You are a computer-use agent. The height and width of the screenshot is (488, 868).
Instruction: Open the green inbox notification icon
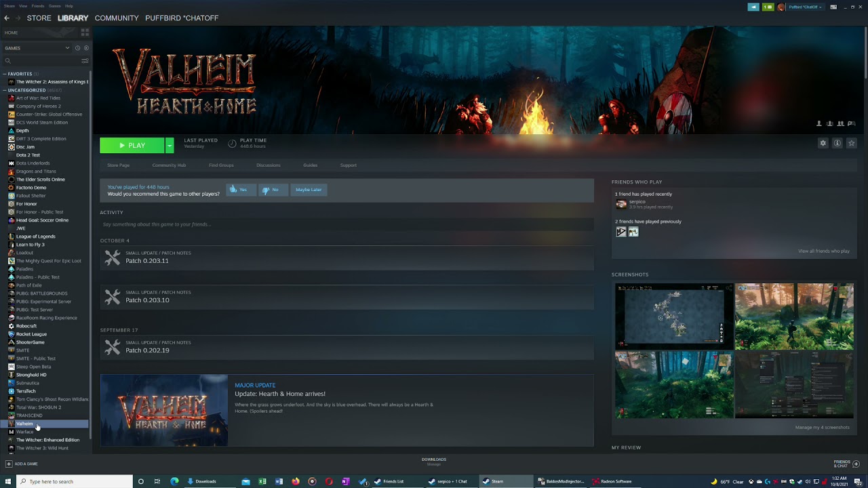tap(768, 7)
